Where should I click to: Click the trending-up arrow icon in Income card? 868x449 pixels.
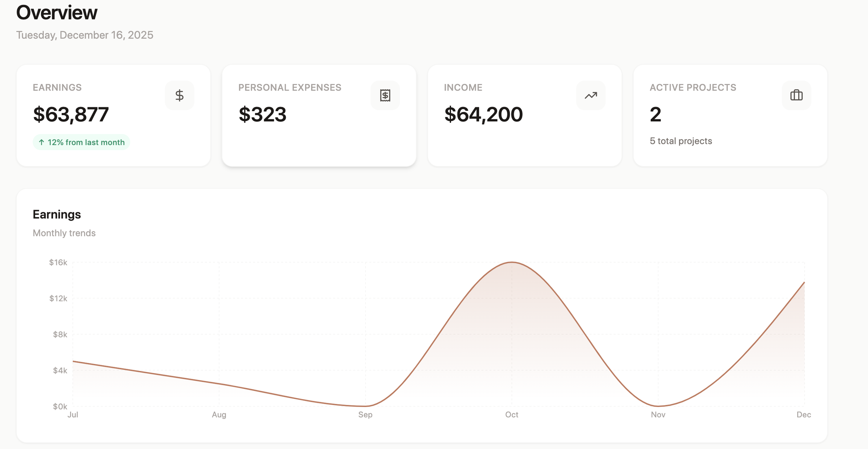click(x=591, y=95)
